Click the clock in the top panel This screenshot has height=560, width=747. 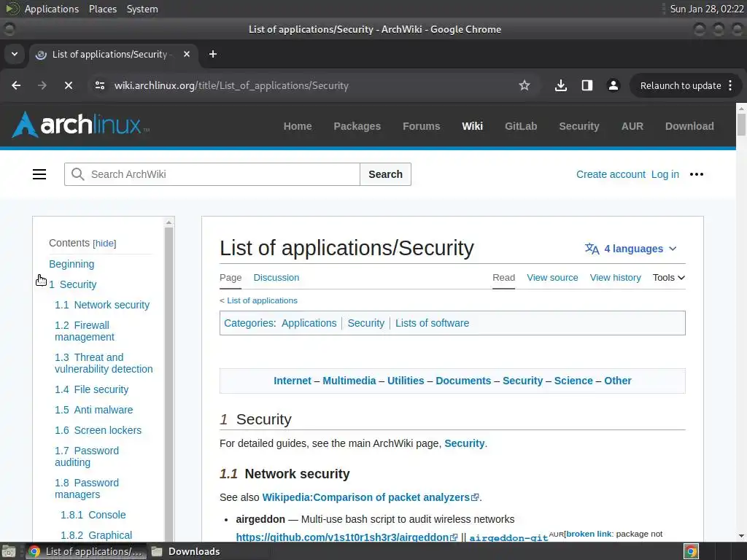(x=706, y=9)
